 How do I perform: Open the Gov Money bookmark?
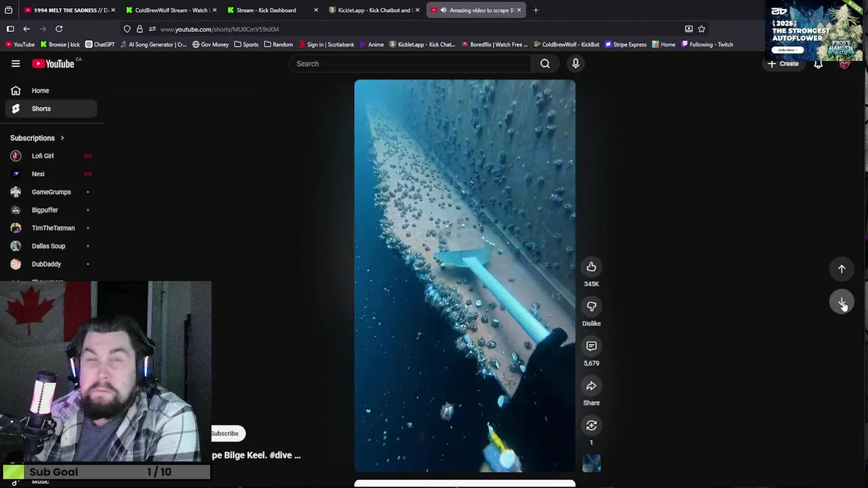click(210, 45)
